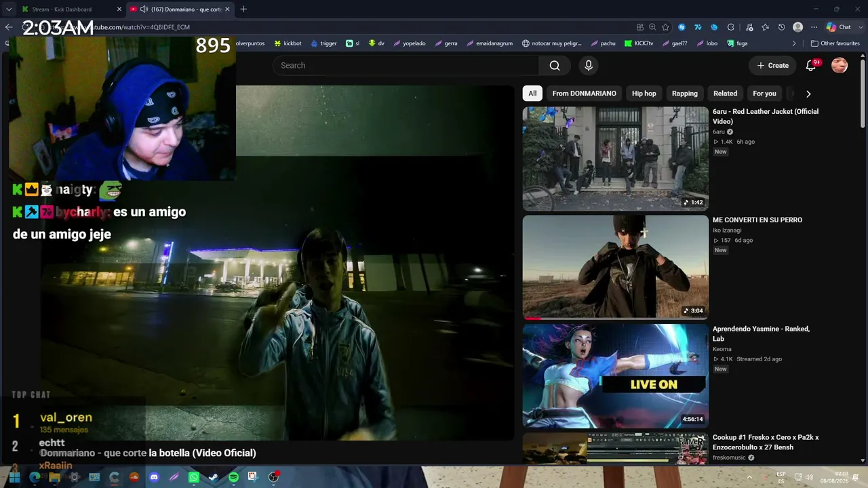Switch to the Donmariano YouTube browser tab
Image resolution: width=868 pixels, height=488 pixels.
pos(180,9)
